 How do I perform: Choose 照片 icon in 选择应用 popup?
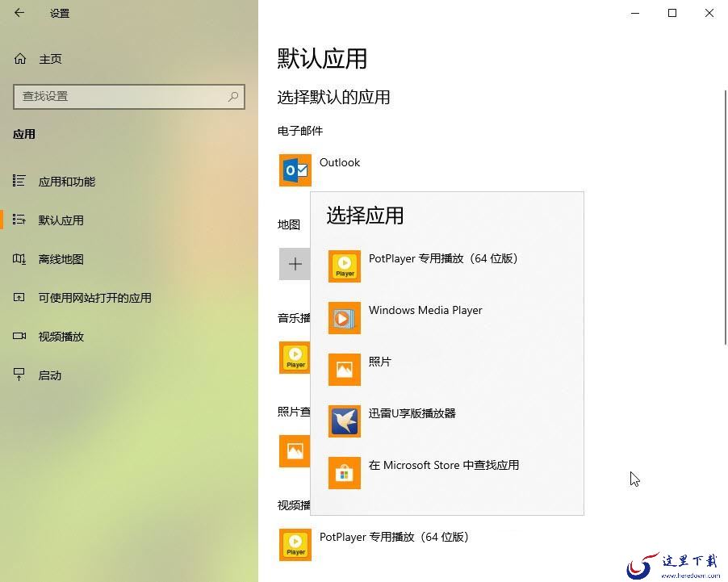coord(345,369)
